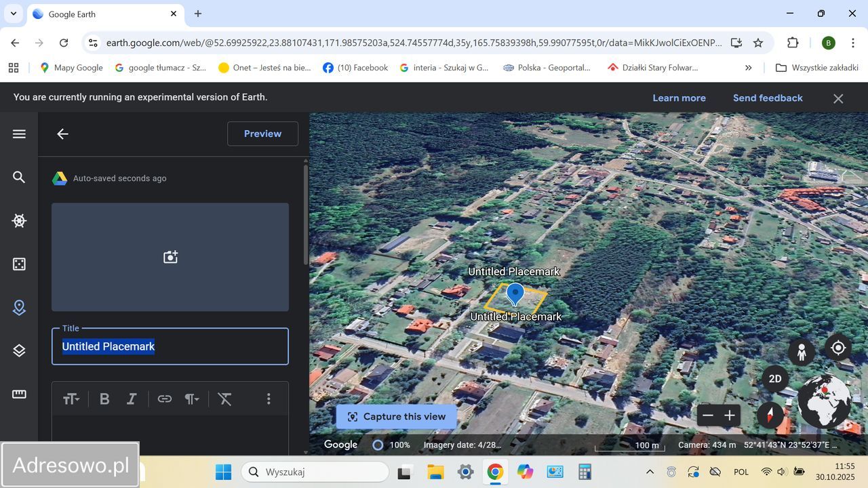
Task: Open the Mapy Google bookmark
Action: tap(71, 68)
